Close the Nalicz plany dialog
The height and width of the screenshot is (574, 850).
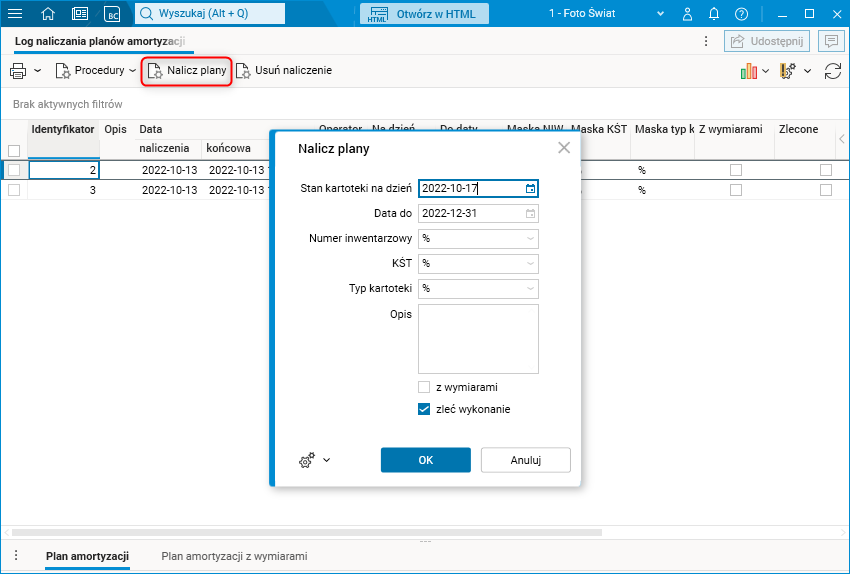point(564,147)
